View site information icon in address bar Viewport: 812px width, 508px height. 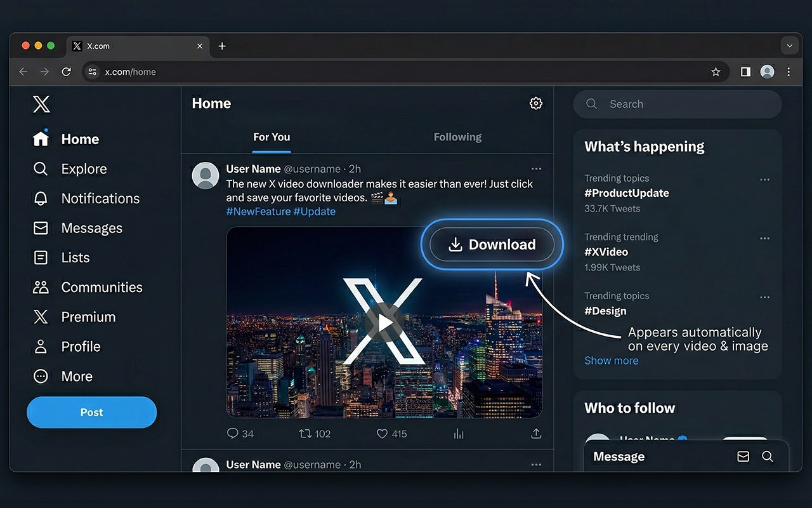93,72
